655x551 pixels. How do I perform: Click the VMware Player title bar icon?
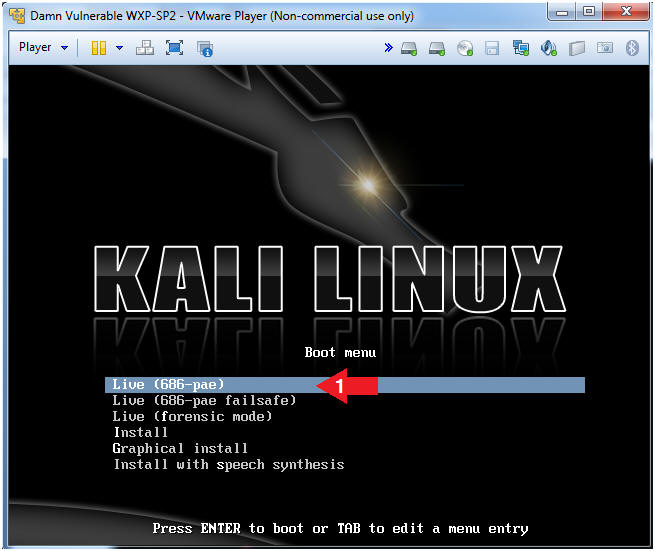click(x=17, y=16)
